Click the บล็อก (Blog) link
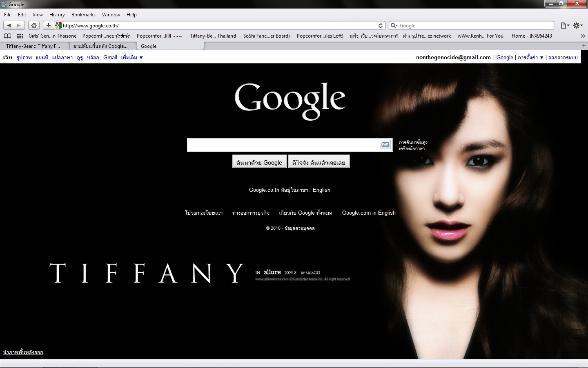588x368 pixels. pos(93,58)
